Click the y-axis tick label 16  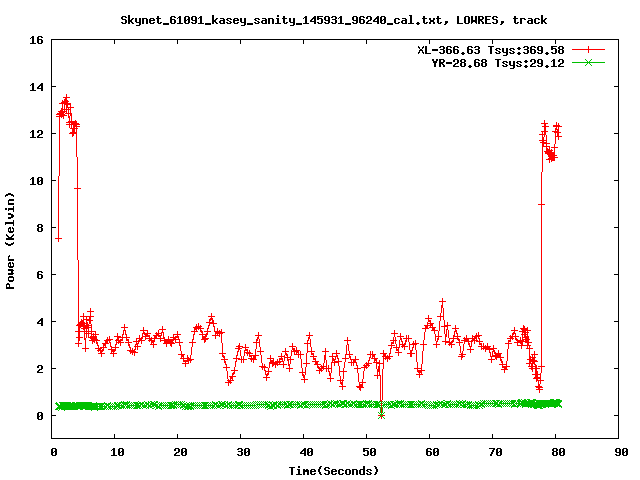coord(35,40)
